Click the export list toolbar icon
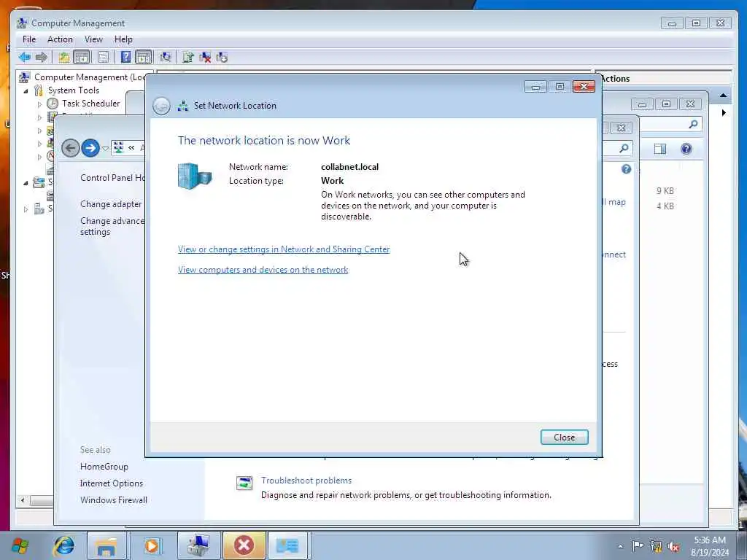Screen dimensions: 747x560 point(187,58)
